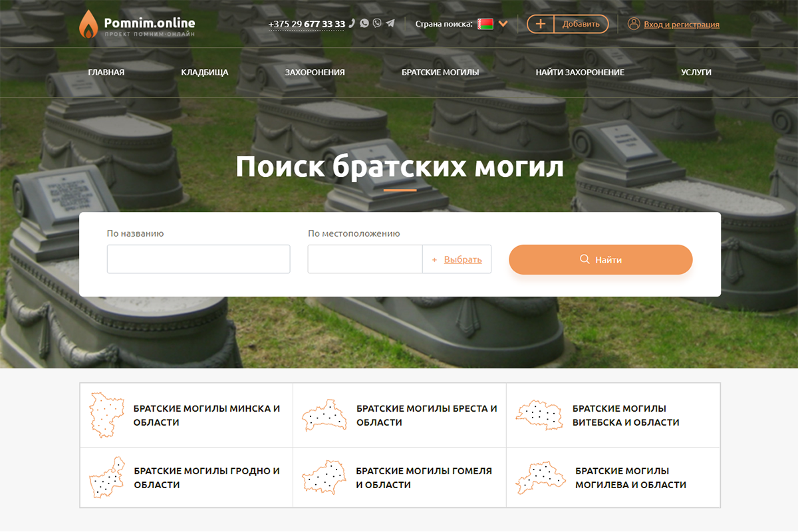Expand the search country dropdown arrow
The width and height of the screenshot is (798, 532).
coord(503,24)
